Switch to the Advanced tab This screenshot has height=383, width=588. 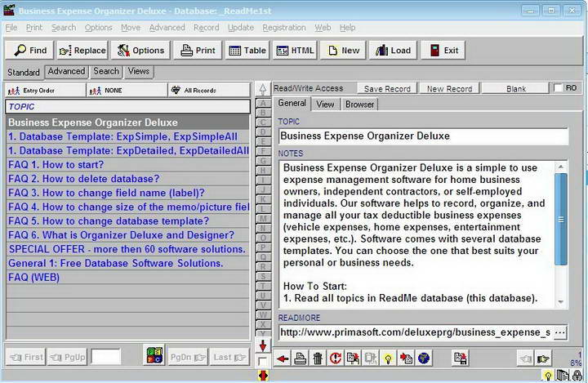(66, 71)
